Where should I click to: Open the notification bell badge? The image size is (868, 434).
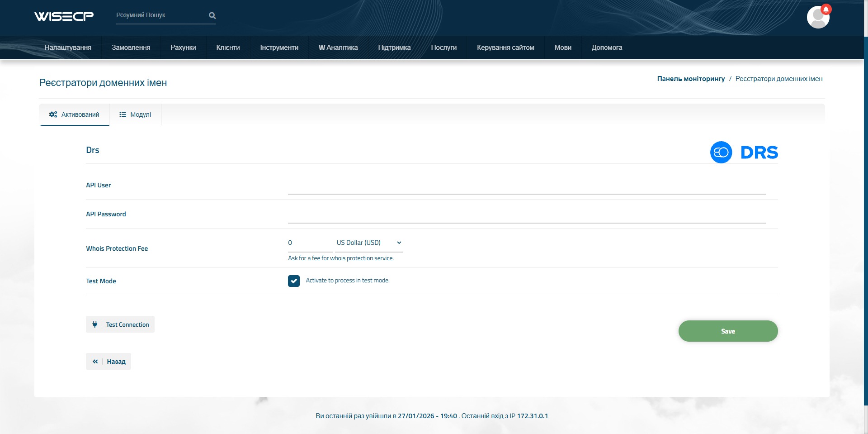pos(826,10)
